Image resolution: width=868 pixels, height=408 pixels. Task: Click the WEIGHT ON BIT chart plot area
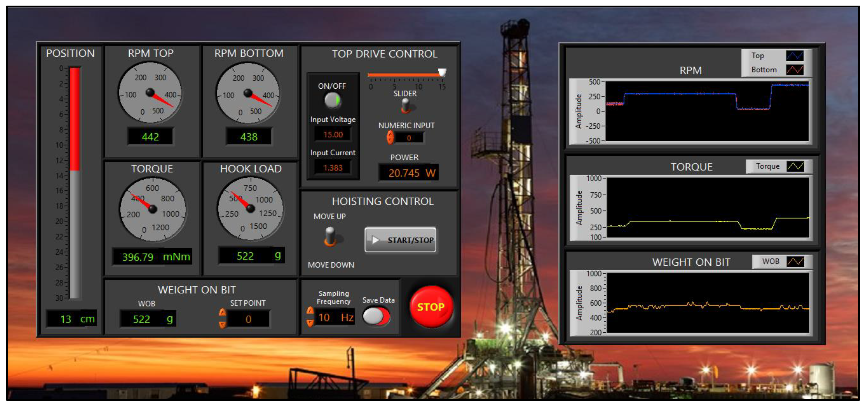pyautogui.click(x=708, y=303)
